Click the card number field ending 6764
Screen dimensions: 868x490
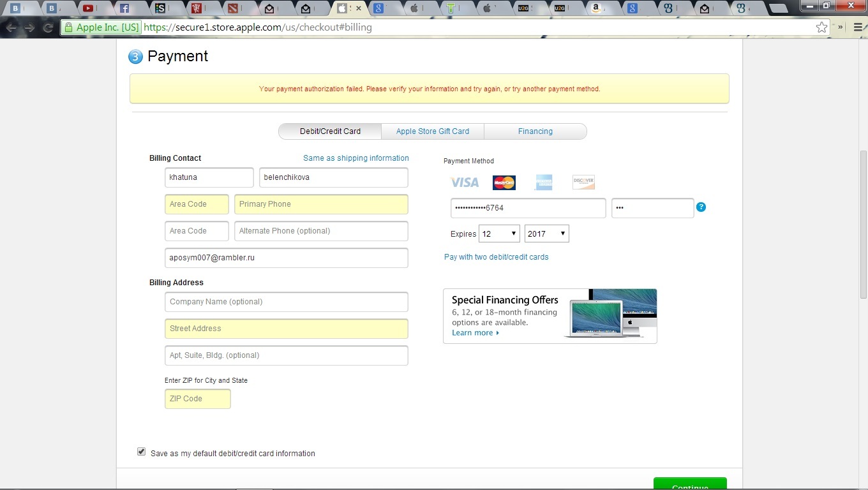pyautogui.click(x=528, y=208)
